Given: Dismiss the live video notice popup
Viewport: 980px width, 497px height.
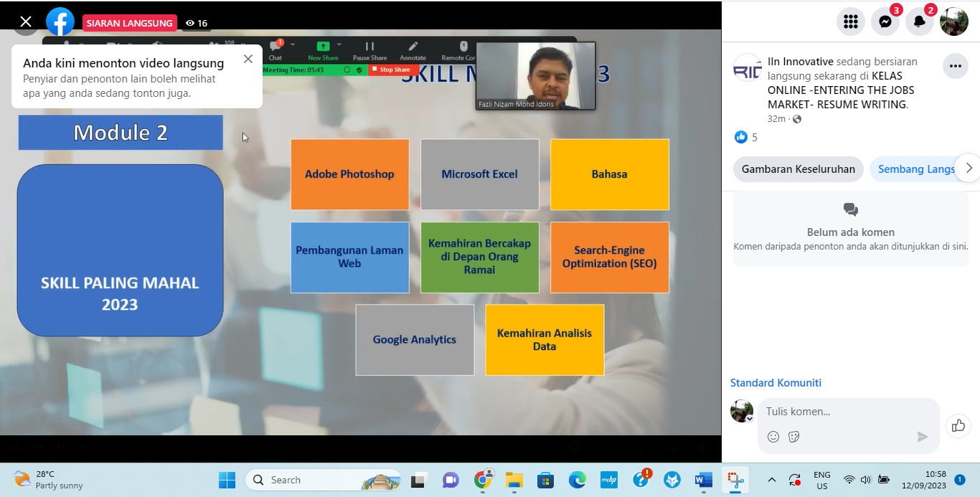Looking at the screenshot, I should click(x=248, y=59).
